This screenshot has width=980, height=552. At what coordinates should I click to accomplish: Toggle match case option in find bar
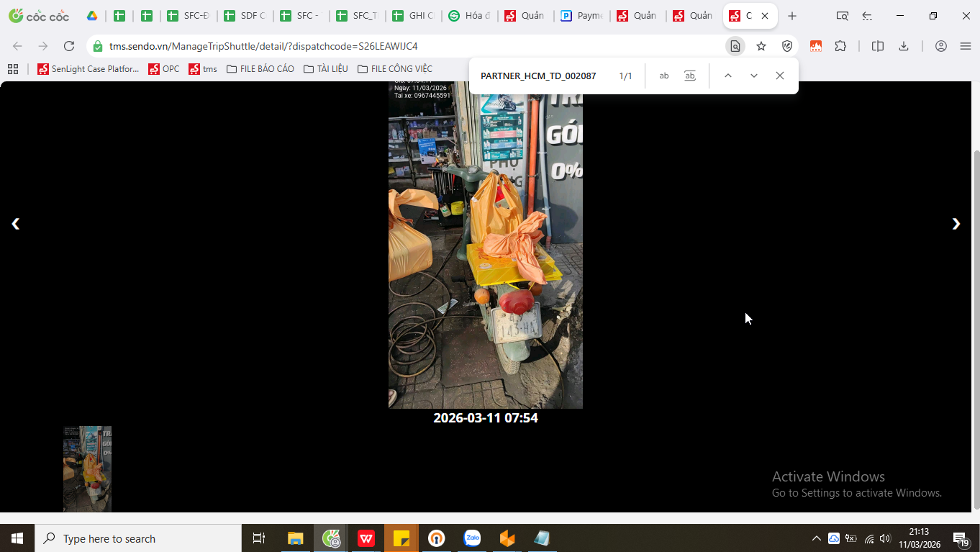click(x=664, y=76)
